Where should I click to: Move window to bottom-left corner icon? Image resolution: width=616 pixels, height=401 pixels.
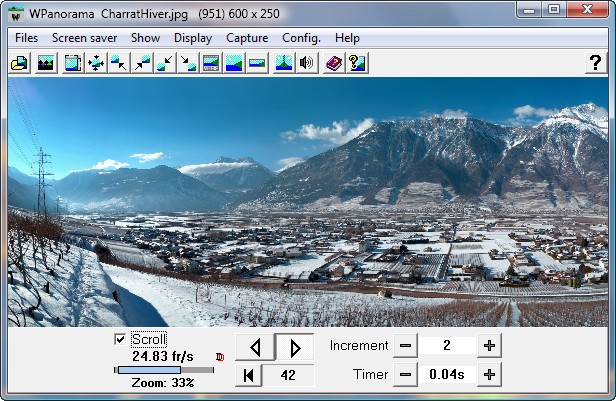tap(165, 63)
